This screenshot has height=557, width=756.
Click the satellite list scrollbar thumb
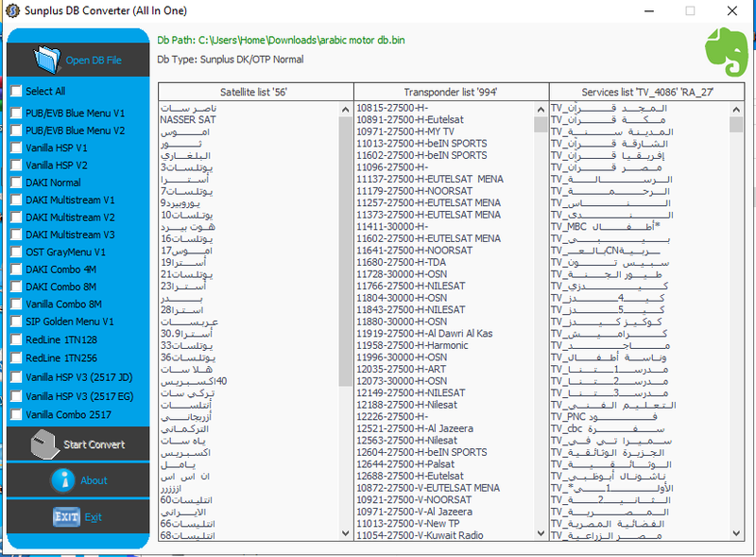coord(345,251)
